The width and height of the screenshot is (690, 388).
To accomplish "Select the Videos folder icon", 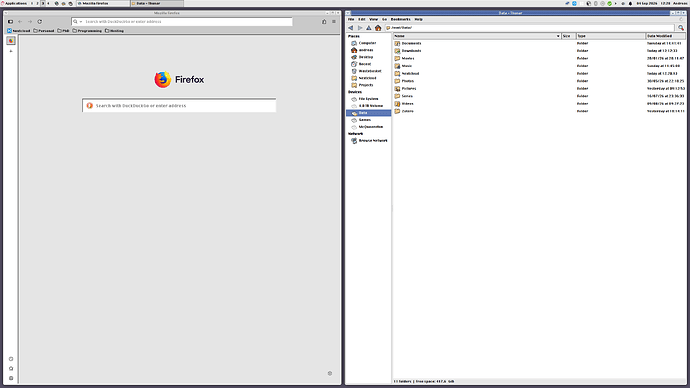I will [397, 104].
